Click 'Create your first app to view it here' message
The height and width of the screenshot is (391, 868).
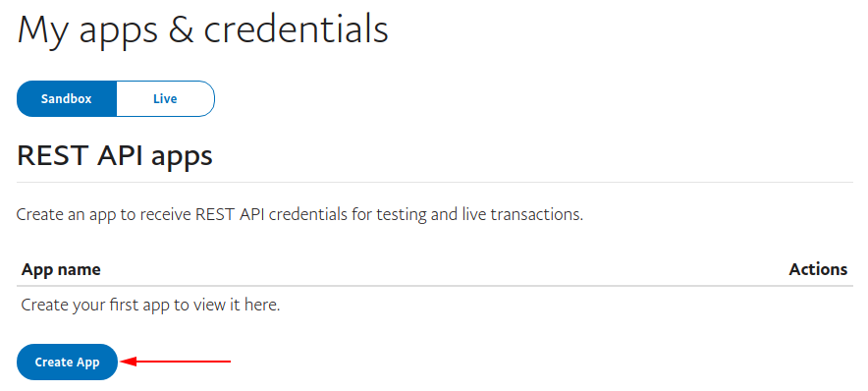(150, 306)
